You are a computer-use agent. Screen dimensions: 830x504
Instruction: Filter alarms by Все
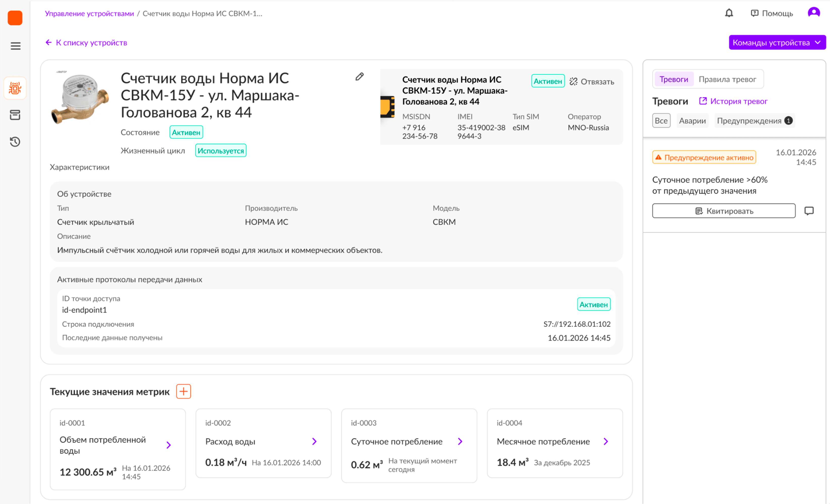point(661,121)
